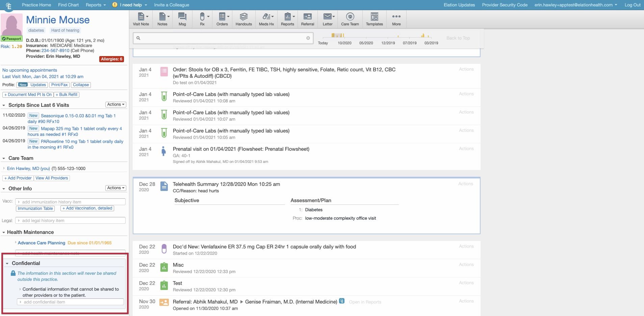Open a new Visit Note
This screenshot has width=644, height=316.
[141, 19]
